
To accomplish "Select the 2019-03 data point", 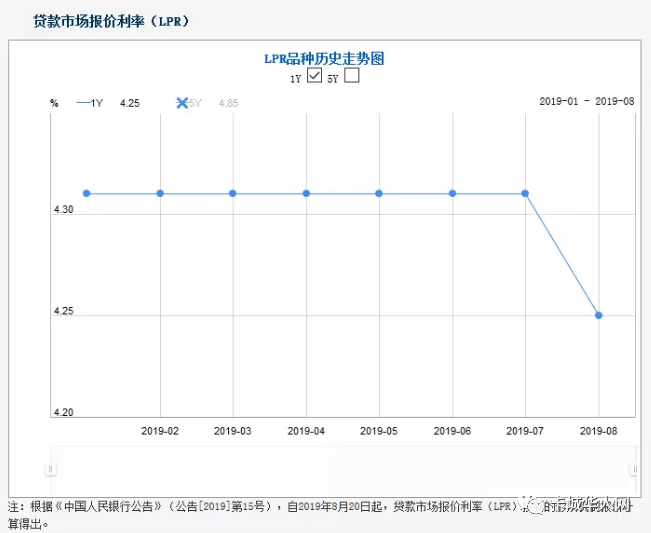I will click(233, 193).
